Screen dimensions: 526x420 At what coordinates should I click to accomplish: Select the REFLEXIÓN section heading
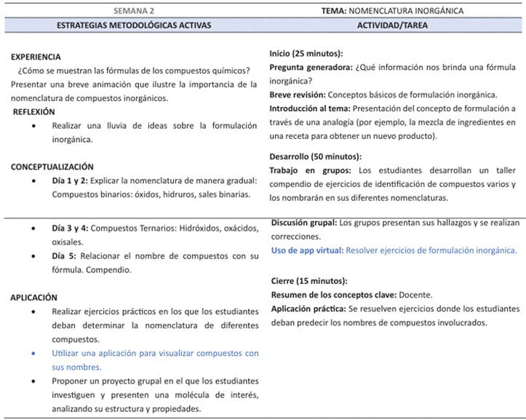34,111
